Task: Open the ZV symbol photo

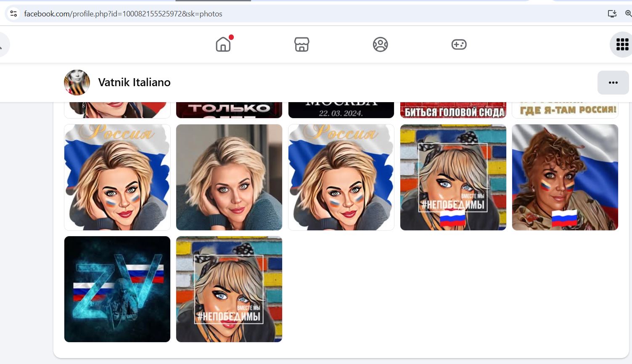Action: [117, 289]
